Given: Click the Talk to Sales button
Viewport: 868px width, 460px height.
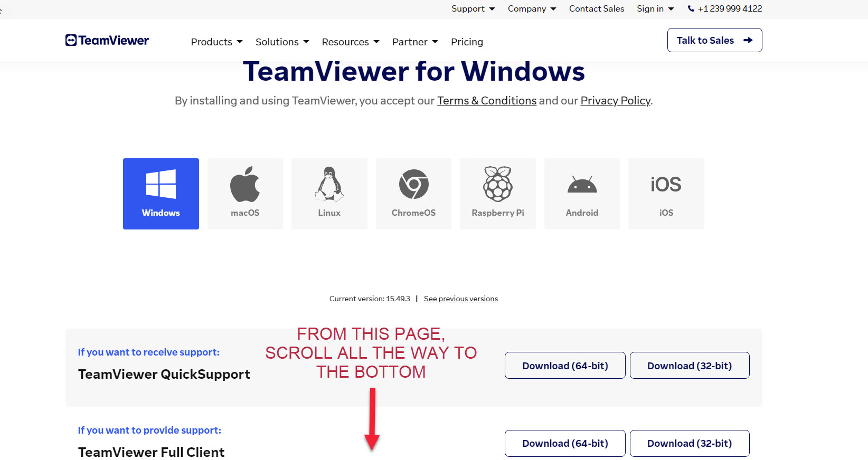Looking at the screenshot, I should [715, 40].
